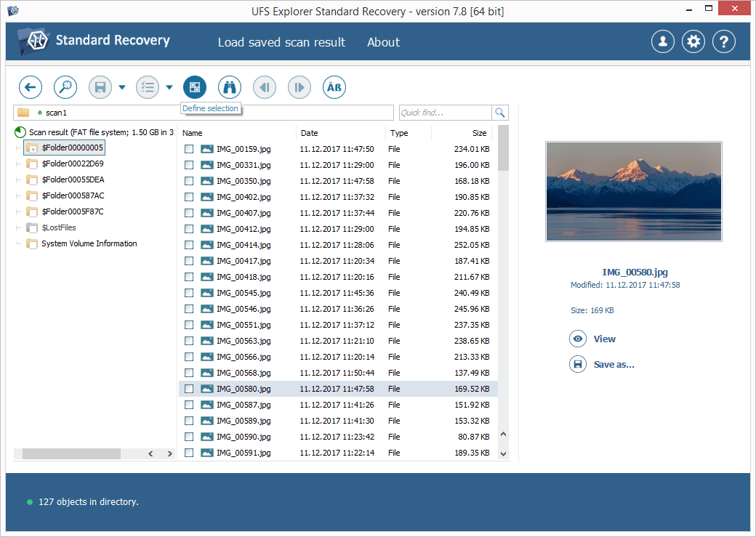
Task: Open filename encoding options (Āß icon)
Action: click(x=334, y=86)
